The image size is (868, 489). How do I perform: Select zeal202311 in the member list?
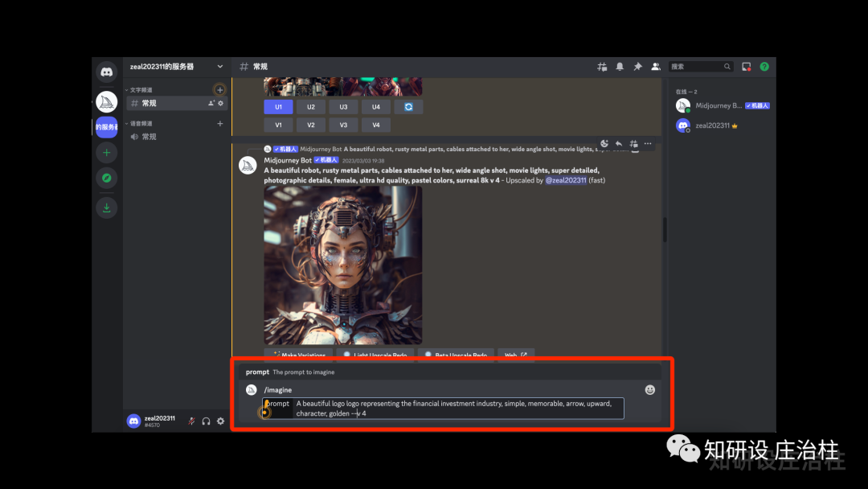click(x=723, y=125)
